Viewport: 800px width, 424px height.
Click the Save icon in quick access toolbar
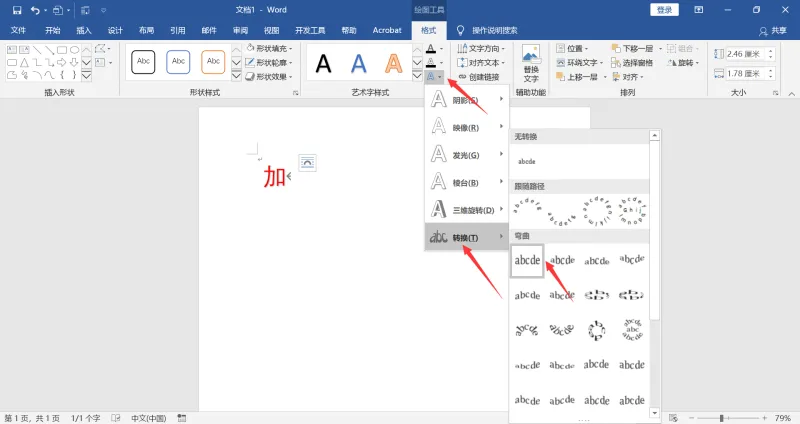17,10
